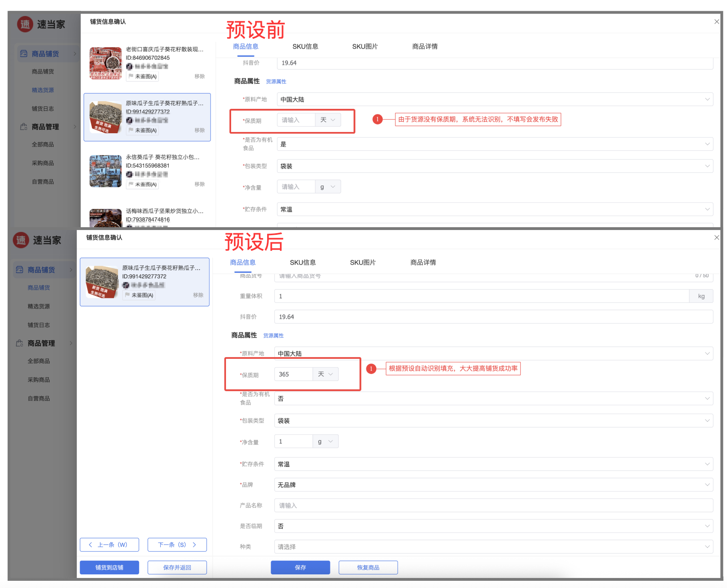Click the 产品名称 input field

(x=493, y=506)
